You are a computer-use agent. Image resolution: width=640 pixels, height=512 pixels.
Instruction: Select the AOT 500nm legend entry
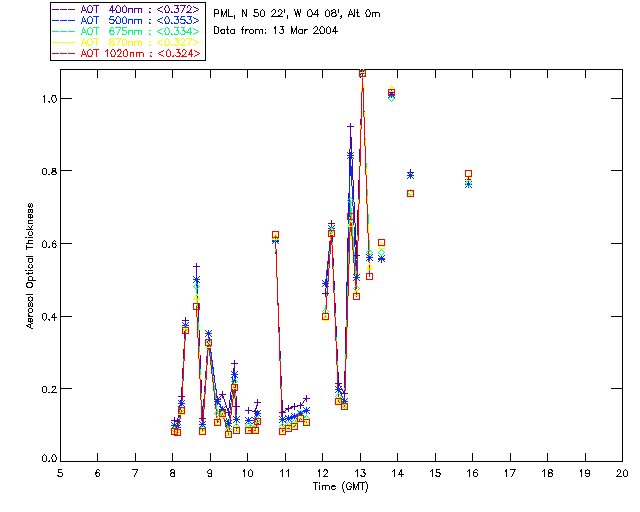tap(127, 20)
